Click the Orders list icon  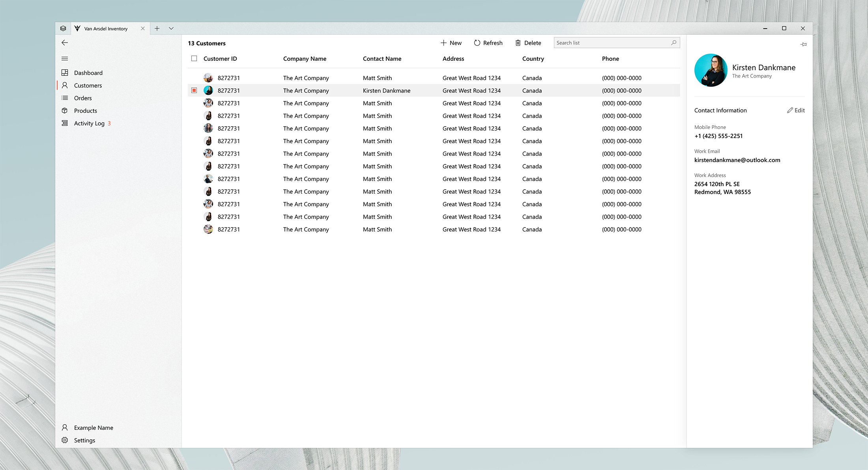[x=65, y=98]
